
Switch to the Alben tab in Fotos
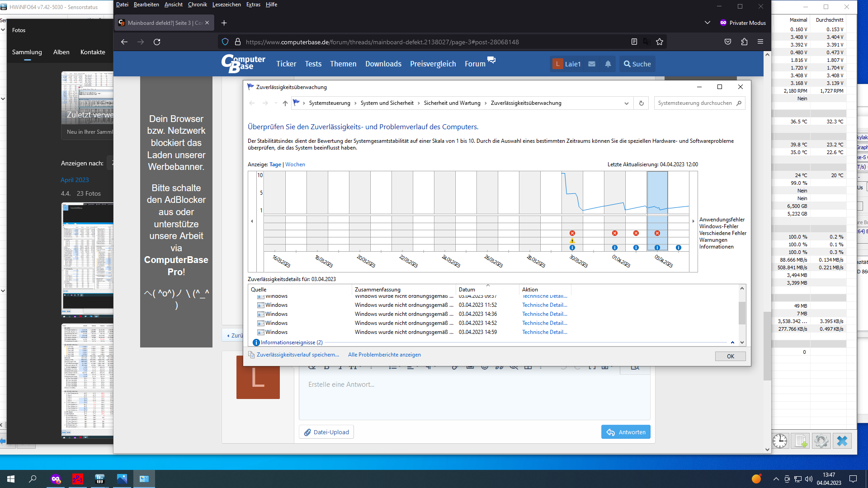[x=61, y=52]
